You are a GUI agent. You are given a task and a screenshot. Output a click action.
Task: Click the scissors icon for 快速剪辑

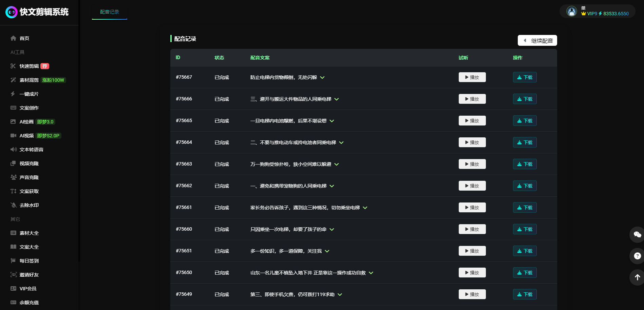coord(13,66)
